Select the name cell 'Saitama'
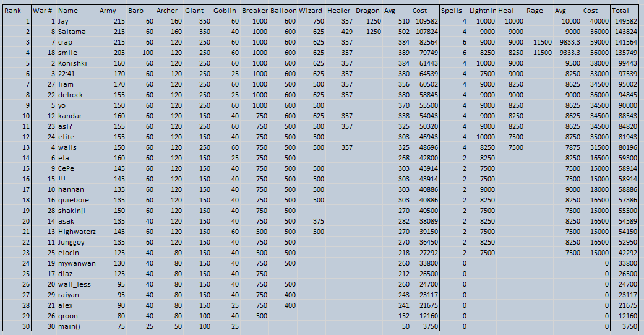Viewport: 644px width, 335px height. coord(72,32)
